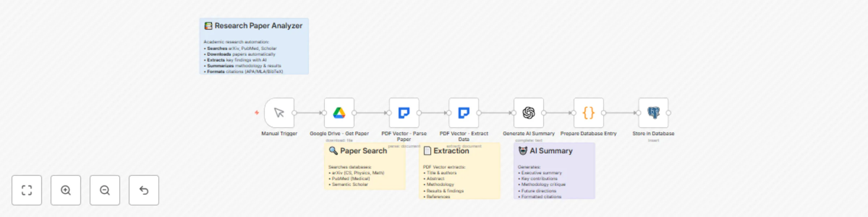Zoom in on the workflow canvas
The image size is (868, 217).
coord(66,190)
